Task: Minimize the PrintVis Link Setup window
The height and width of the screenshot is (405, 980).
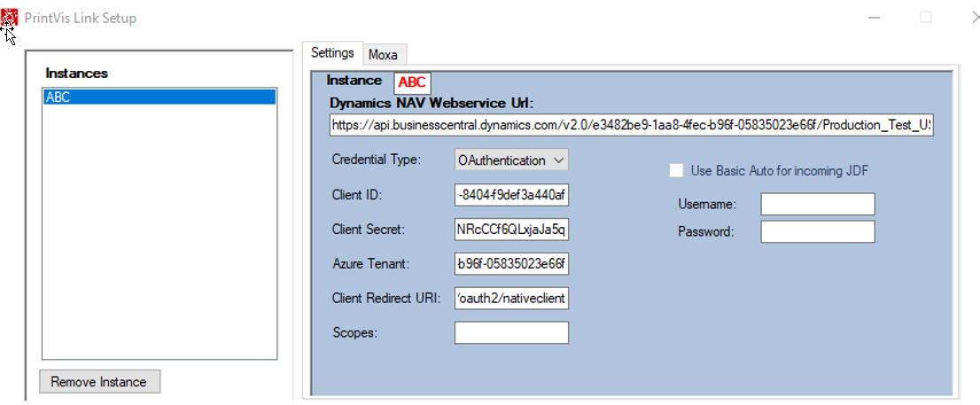Action: 874,18
